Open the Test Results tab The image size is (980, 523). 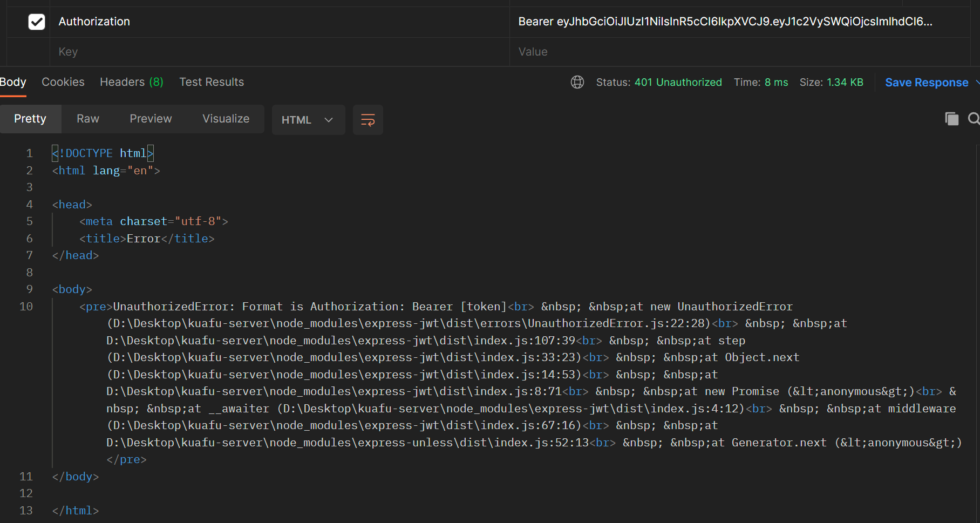pos(212,82)
